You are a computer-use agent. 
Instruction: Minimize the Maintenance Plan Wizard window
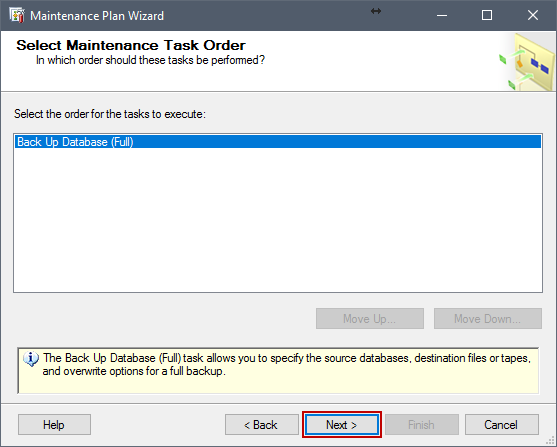pos(442,15)
